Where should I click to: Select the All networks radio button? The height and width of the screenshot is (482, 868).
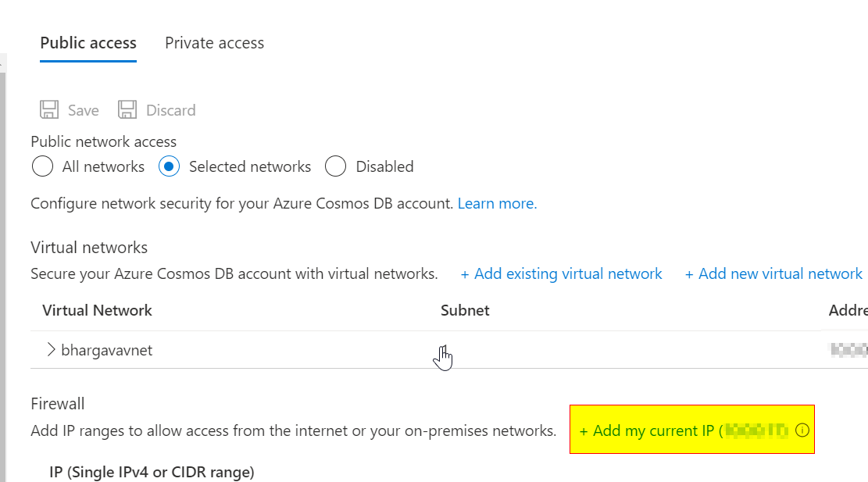[42, 166]
